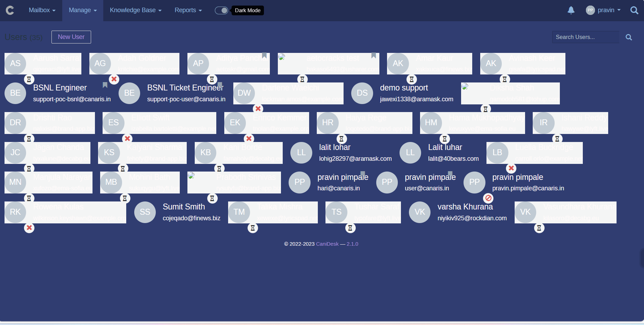
Task: Open the Reports dropdown
Action: click(187, 10)
